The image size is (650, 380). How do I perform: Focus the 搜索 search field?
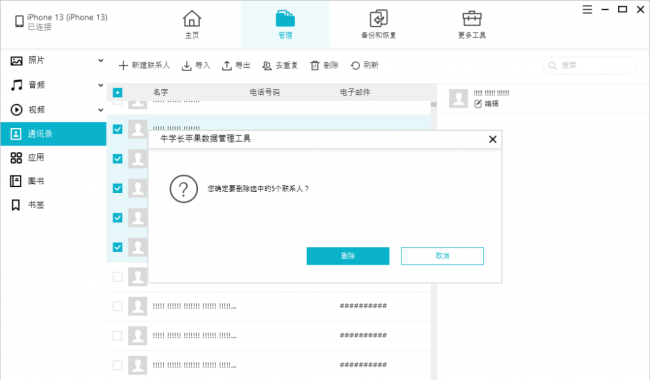pyautogui.click(x=590, y=65)
